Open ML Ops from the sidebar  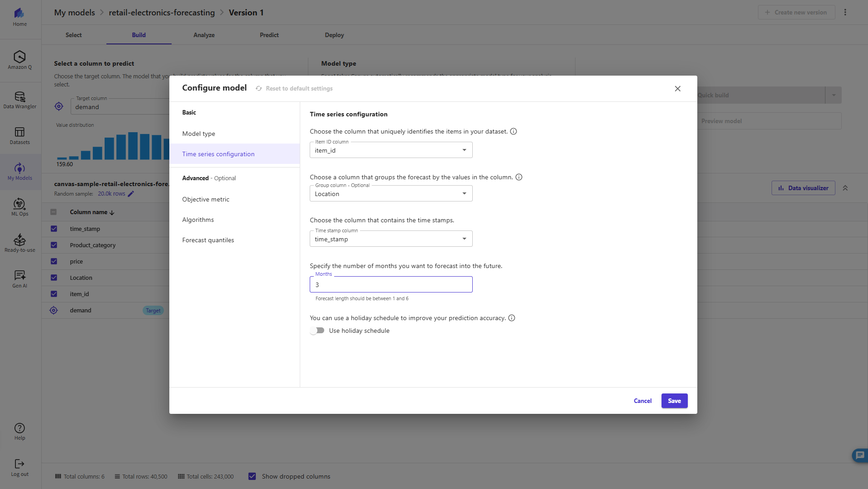(x=19, y=207)
